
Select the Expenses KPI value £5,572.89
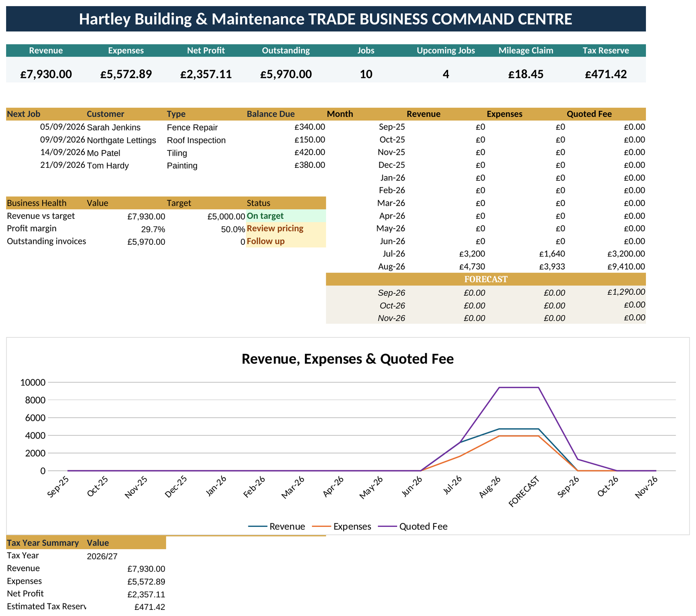tap(126, 74)
